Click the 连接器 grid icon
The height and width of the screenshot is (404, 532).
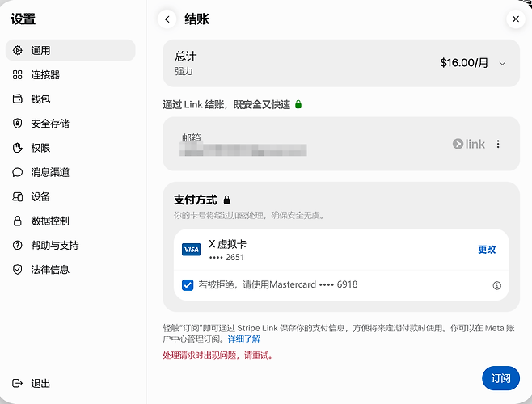[17, 74]
